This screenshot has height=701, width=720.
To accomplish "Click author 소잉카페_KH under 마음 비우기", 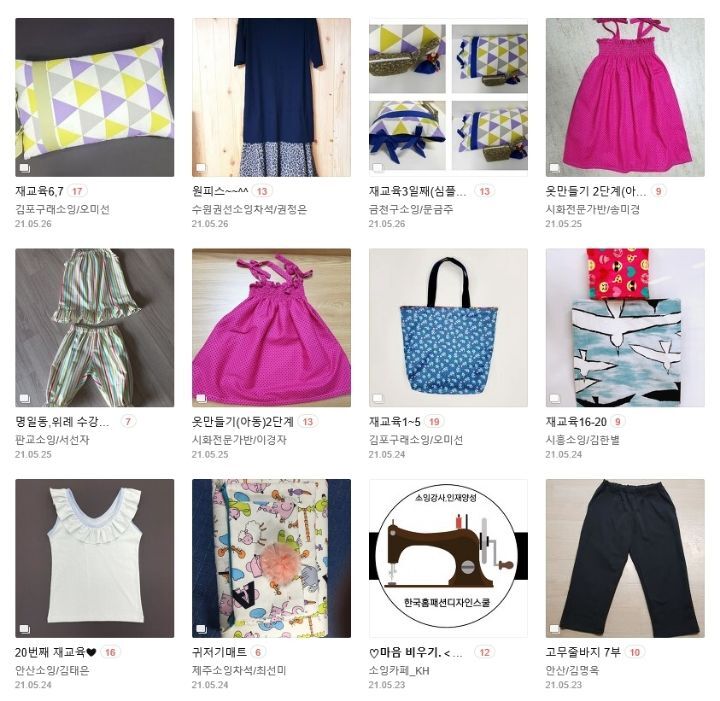I will click(x=399, y=671).
